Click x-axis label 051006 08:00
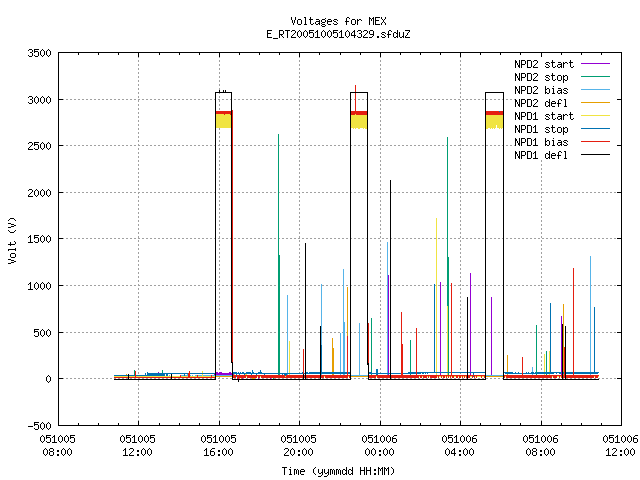This screenshot has width=640, height=480. [540, 446]
